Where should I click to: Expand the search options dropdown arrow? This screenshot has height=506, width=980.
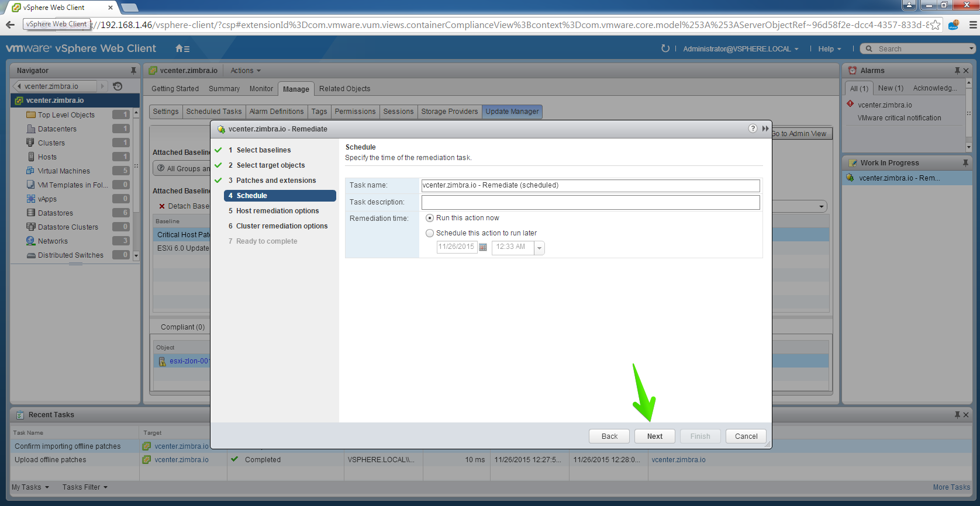pyautogui.click(x=971, y=48)
